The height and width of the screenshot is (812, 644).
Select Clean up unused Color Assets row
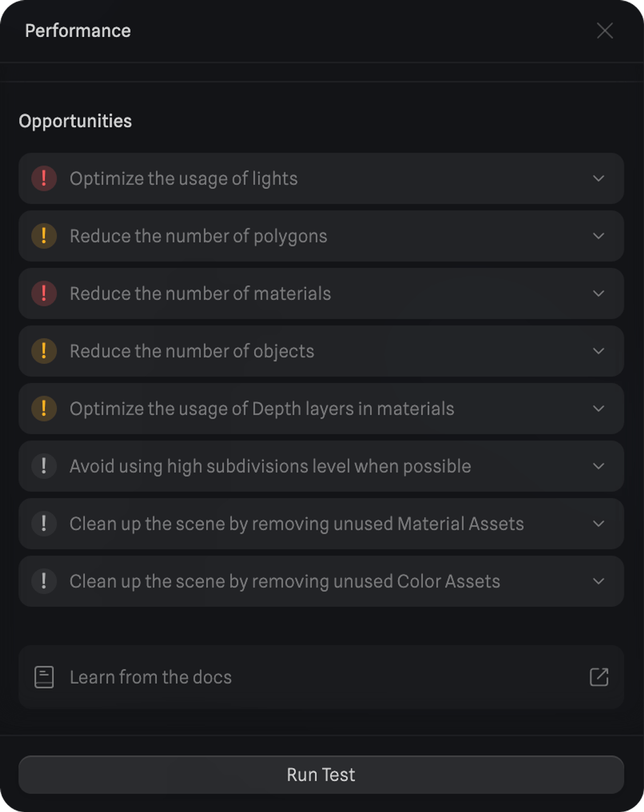(x=285, y=581)
